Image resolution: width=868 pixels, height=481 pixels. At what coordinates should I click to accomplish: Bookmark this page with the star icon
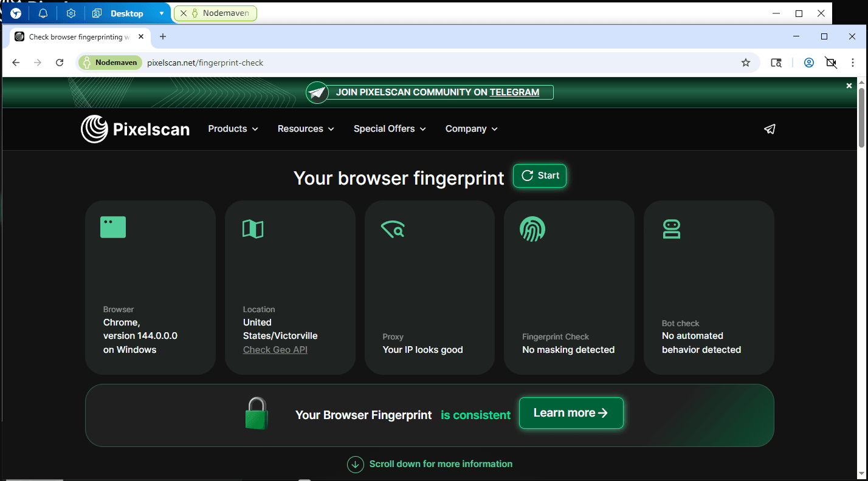coord(746,63)
